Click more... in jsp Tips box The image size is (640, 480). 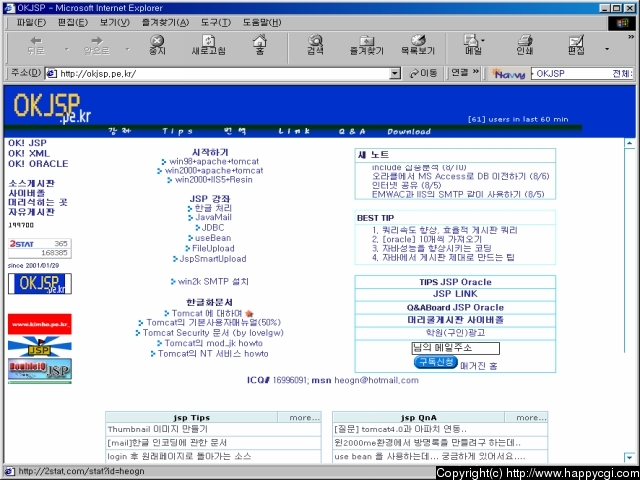click(x=304, y=418)
